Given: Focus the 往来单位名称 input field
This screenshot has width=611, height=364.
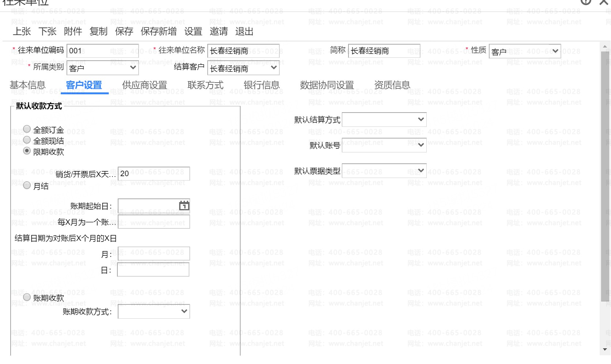Looking at the screenshot, I should coord(243,51).
